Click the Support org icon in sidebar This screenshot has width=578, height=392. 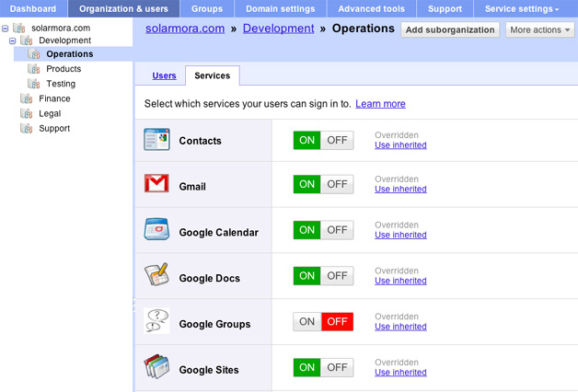point(26,128)
